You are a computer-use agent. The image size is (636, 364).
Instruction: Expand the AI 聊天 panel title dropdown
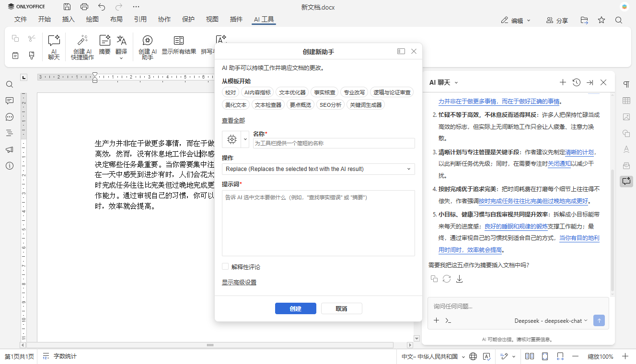point(456,83)
